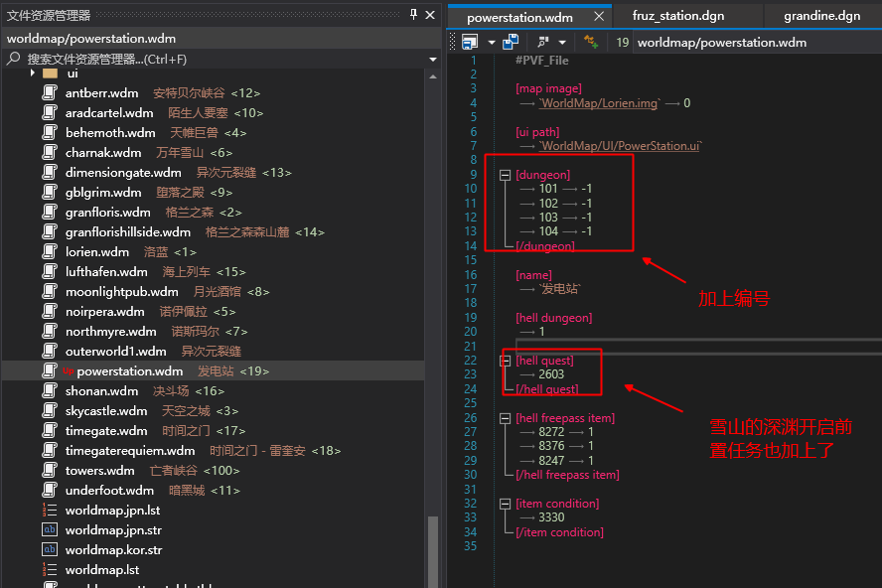The image size is (882, 588).
Task: Expand the ui folder in tree
Action: point(32,73)
